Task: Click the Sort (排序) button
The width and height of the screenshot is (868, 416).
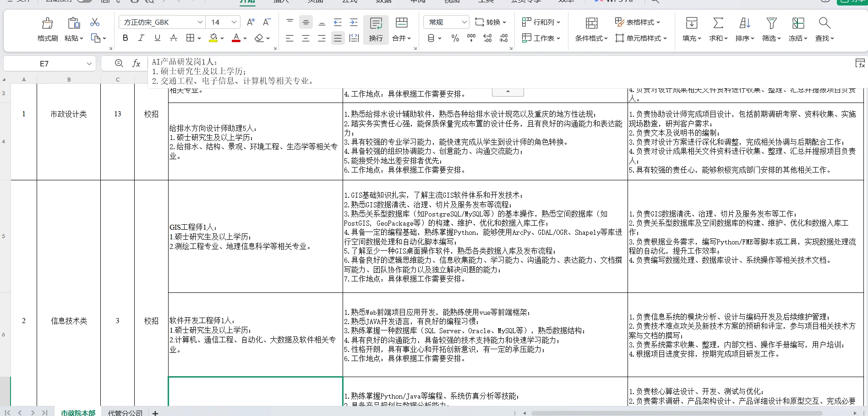Action: (745, 30)
